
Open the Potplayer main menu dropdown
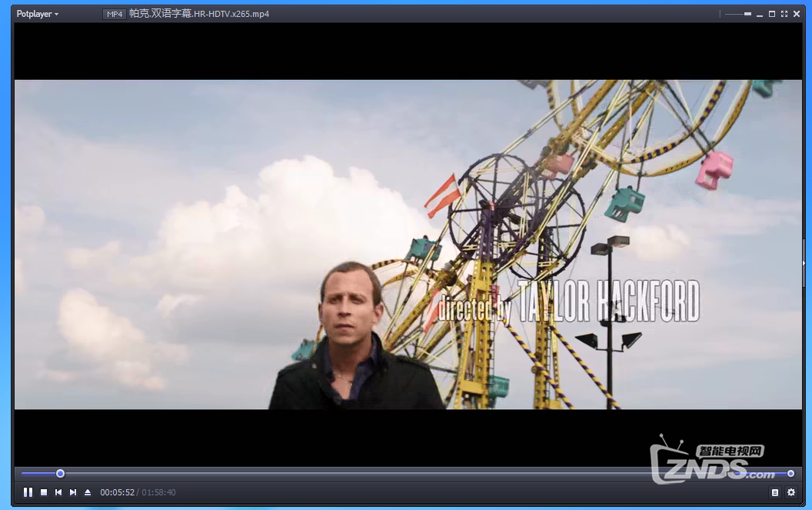(x=37, y=14)
